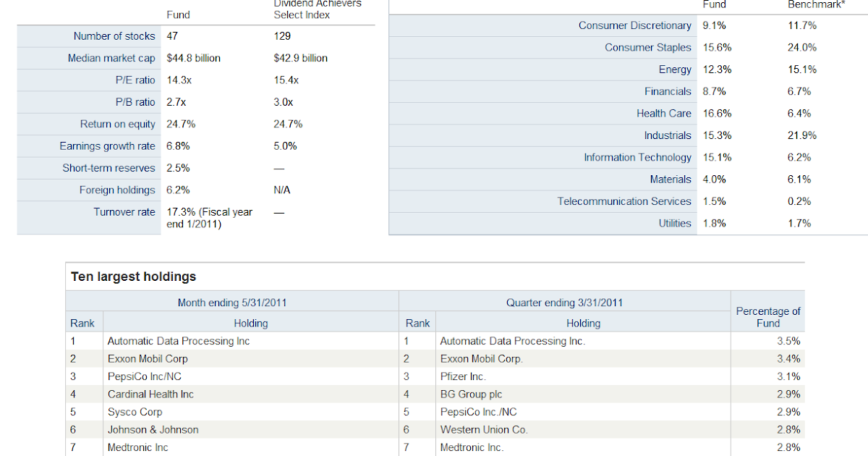Select the "8.7%" Financials fund value

click(x=714, y=91)
